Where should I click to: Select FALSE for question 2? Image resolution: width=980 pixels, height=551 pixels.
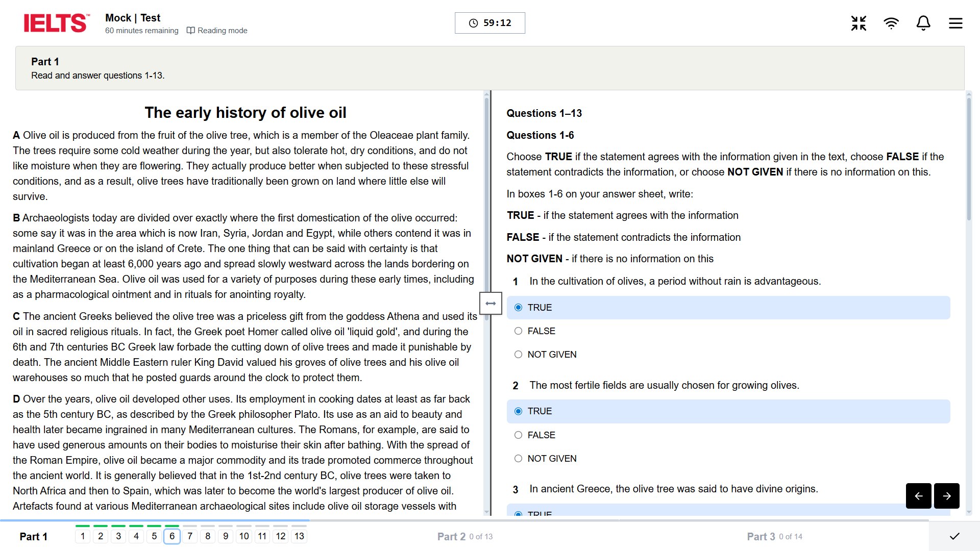click(728, 435)
